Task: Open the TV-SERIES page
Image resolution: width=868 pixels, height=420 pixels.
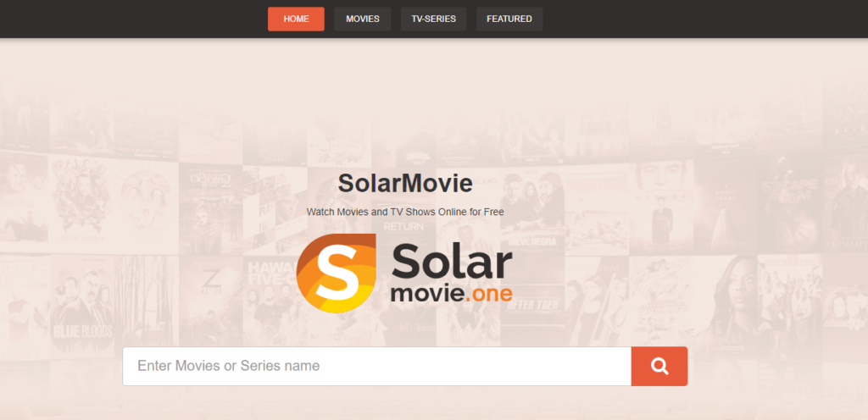Action: (x=433, y=19)
